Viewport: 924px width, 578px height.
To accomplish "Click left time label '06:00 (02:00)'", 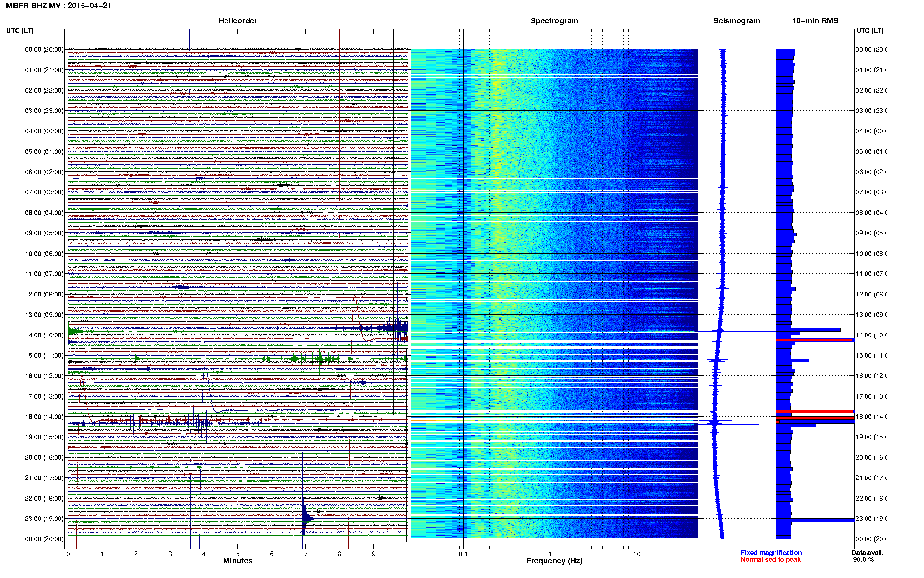I will coord(44,172).
